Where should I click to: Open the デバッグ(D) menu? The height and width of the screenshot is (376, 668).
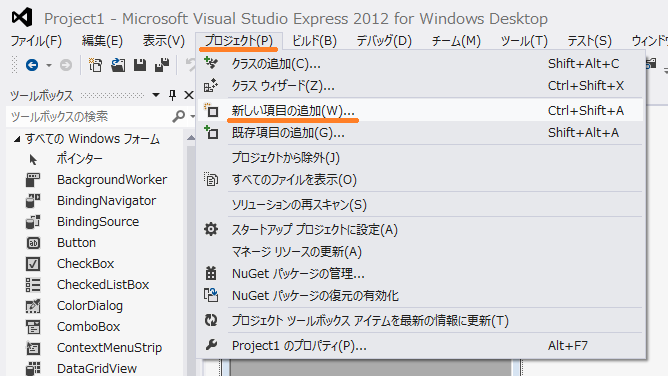coord(384,41)
